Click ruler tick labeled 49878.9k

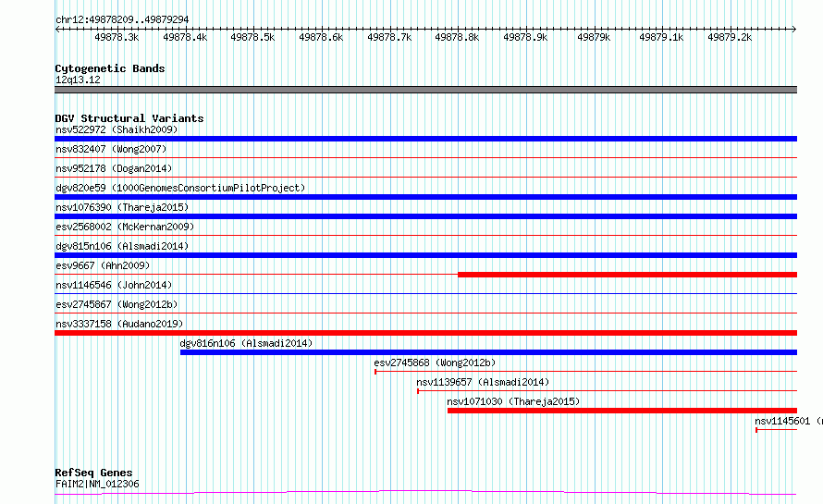(x=525, y=37)
